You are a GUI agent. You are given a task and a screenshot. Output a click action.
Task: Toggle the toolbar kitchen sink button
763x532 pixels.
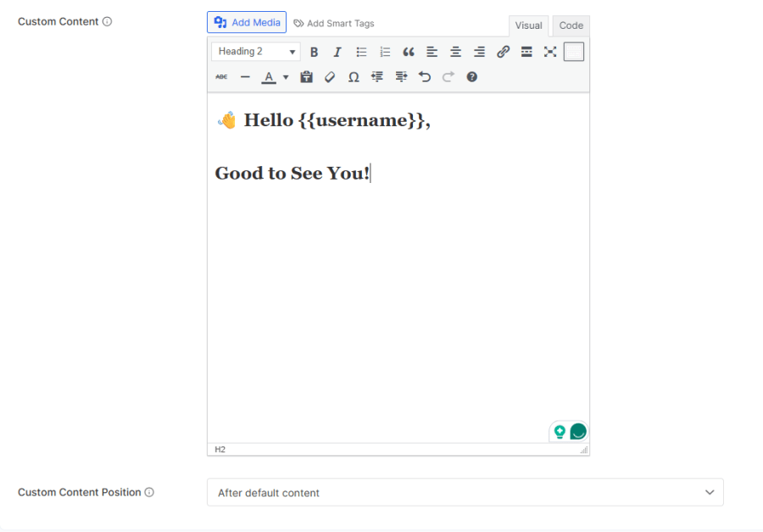[x=574, y=52]
